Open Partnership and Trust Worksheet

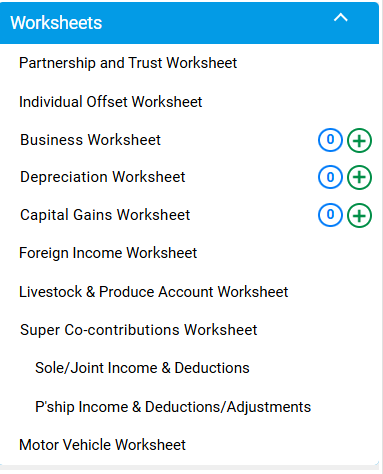click(128, 63)
